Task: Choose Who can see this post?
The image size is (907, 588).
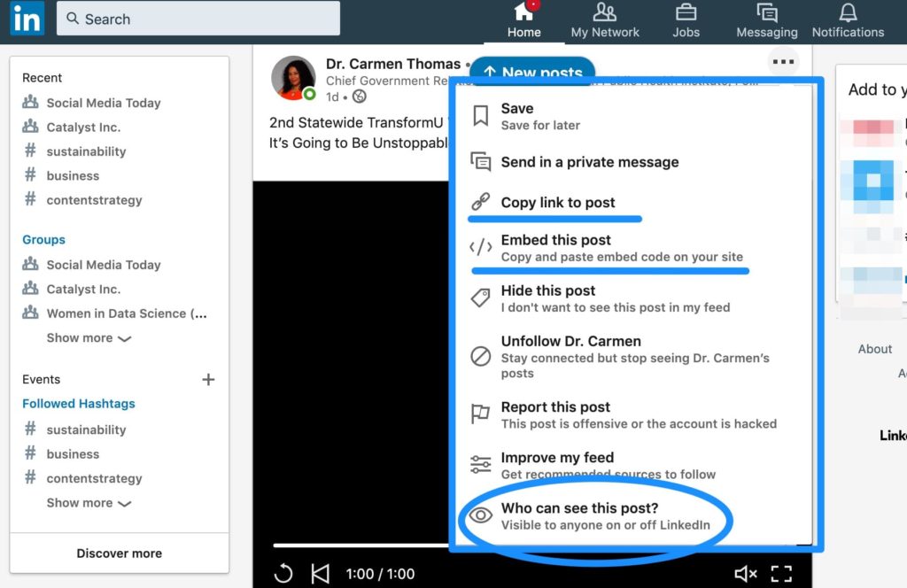Action: point(579,508)
